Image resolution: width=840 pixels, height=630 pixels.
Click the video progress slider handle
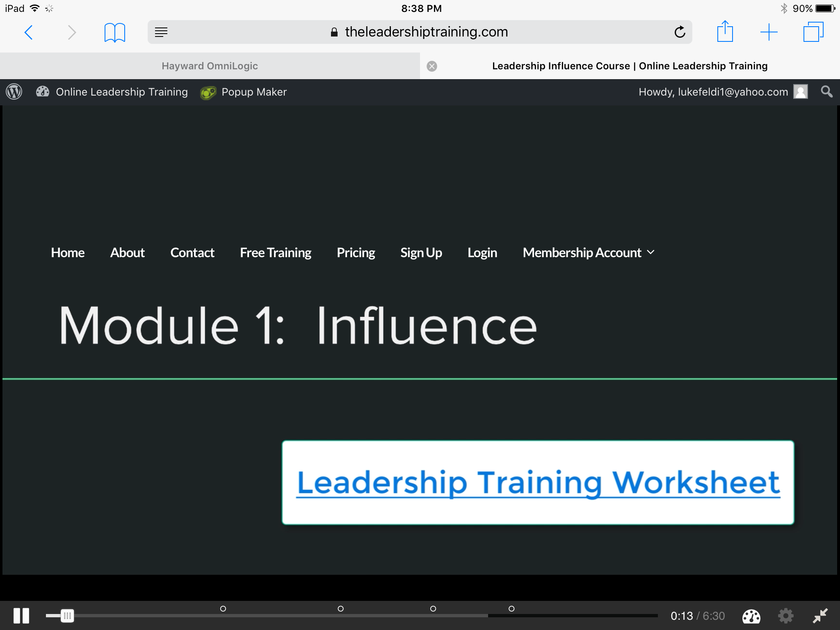click(67, 616)
